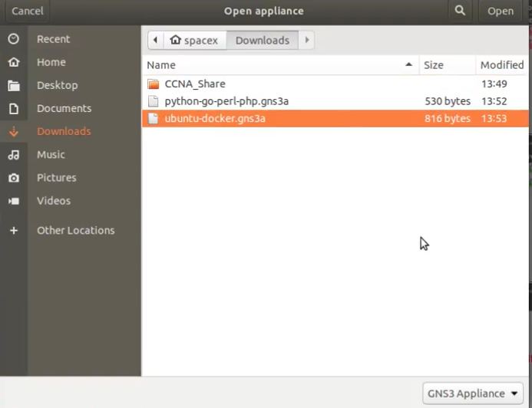The image size is (532, 408).
Task: Browse Other Locations in sidebar
Action: (76, 230)
